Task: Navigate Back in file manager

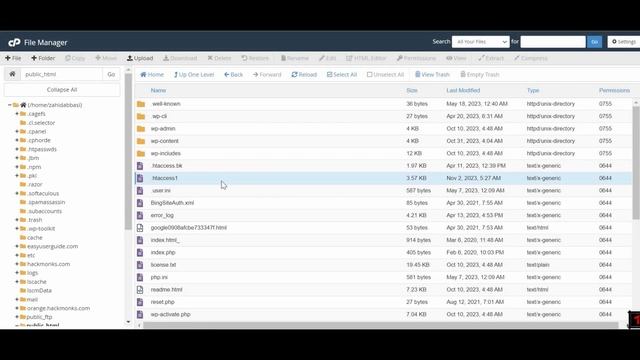Action: (x=233, y=75)
